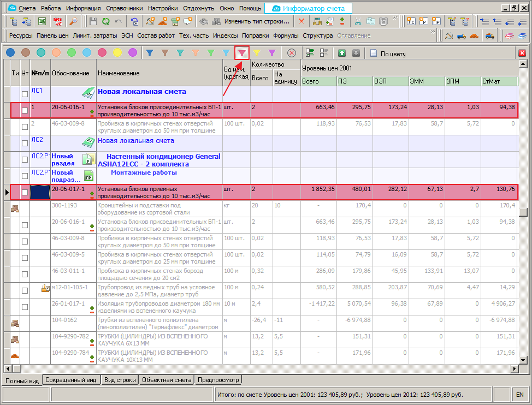Click the PDF export icon
Viewport: 532px width, 405px height.
click(57, 21)
